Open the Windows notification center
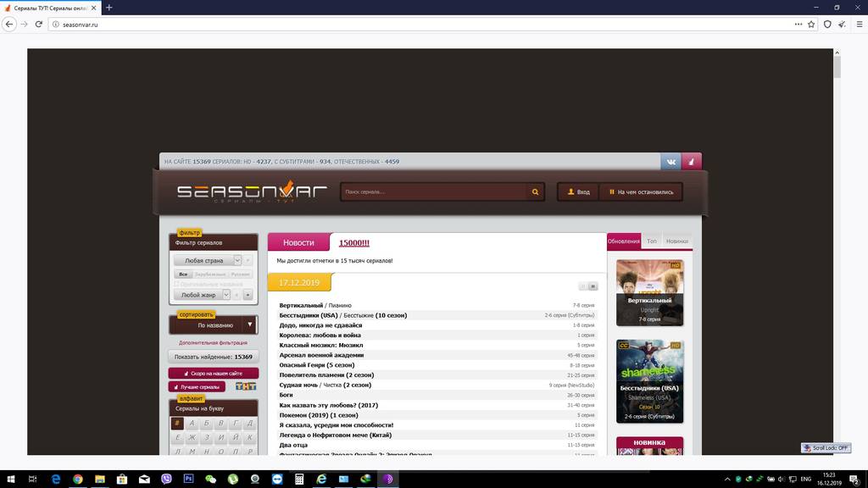 [x=855, y=480]
